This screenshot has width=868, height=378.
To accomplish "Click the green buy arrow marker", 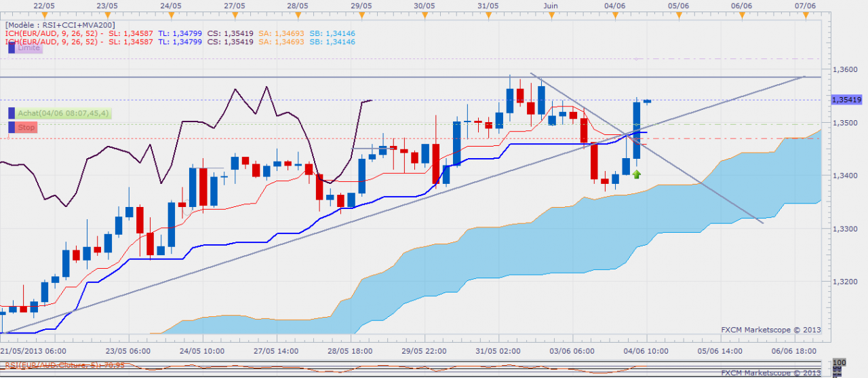I will click(x=636, y=175).
